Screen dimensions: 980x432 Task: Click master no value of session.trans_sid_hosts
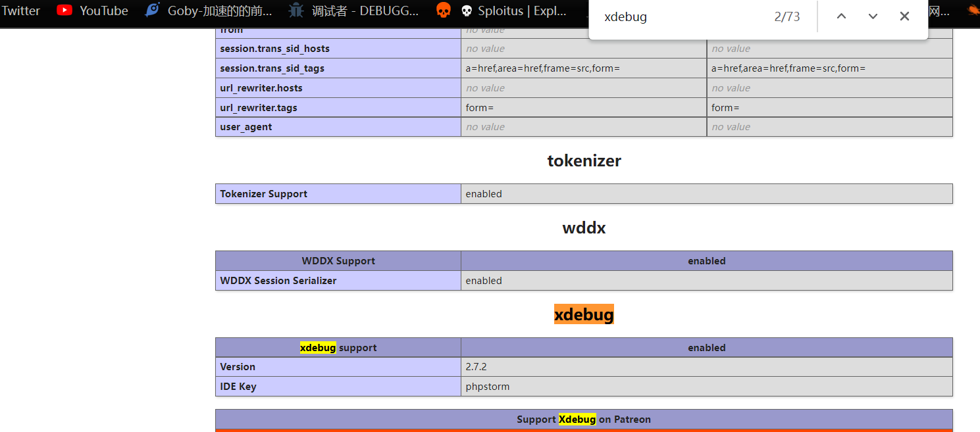tap(731, 49)
